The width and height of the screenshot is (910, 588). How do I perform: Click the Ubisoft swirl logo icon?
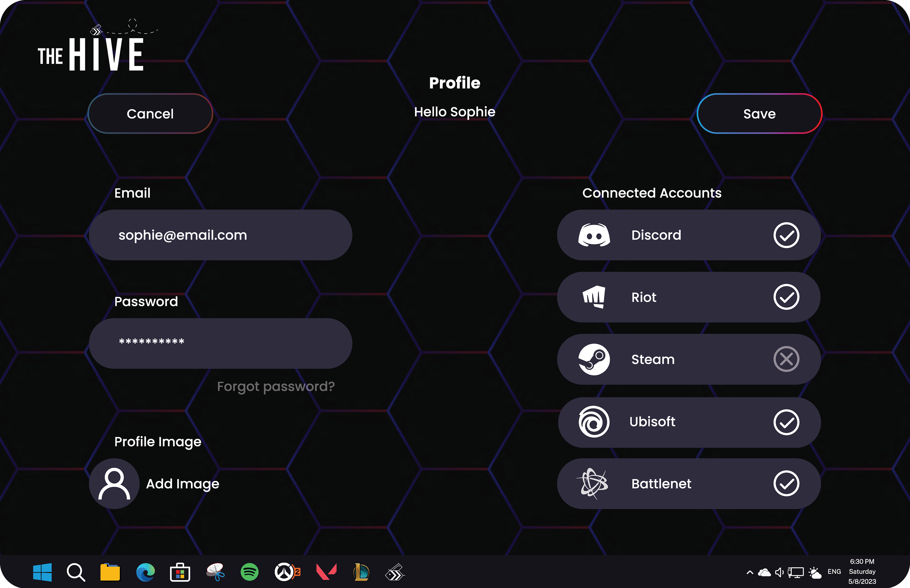[x=594, y=422]
